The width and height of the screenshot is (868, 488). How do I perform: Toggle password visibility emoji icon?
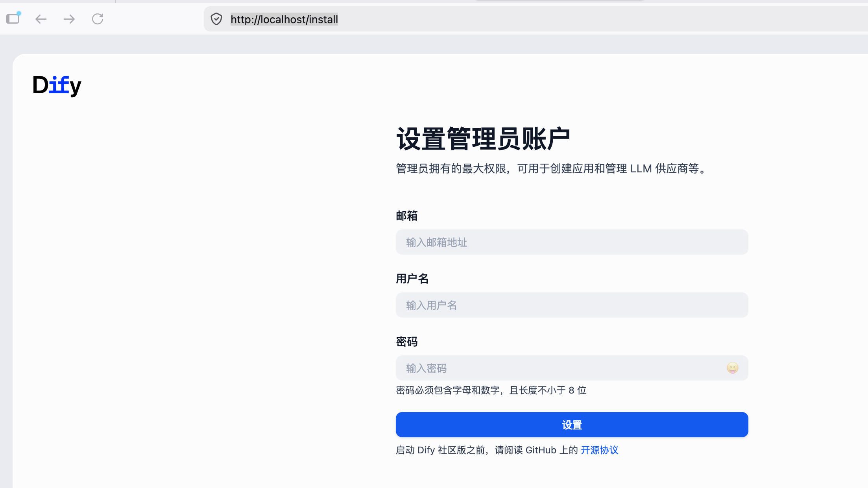pos(732,368)
